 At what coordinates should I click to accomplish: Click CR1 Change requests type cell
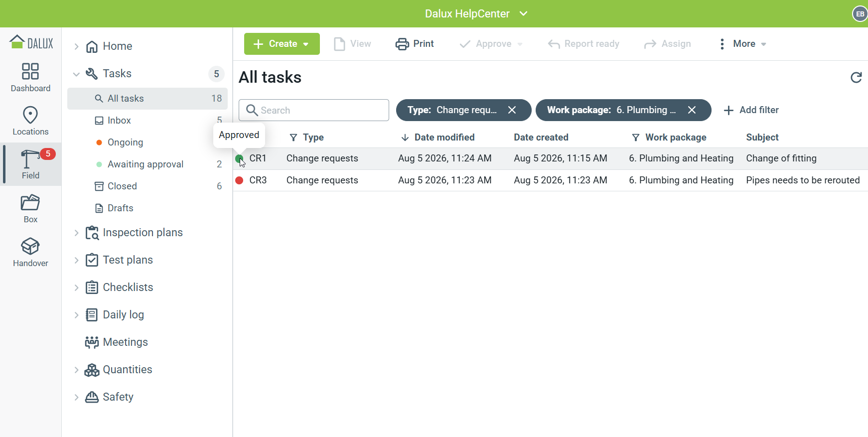click(x=322, y=158)
